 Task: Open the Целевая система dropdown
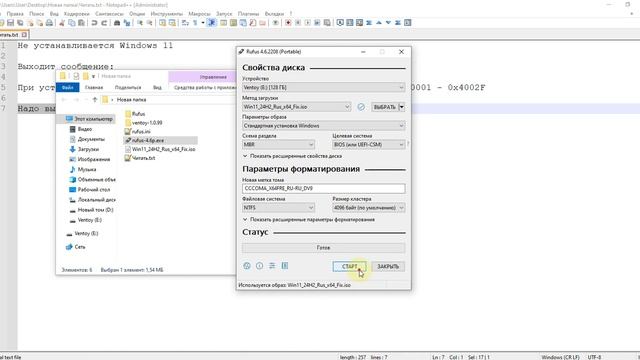pyautogui.click(x=368, y=144)
